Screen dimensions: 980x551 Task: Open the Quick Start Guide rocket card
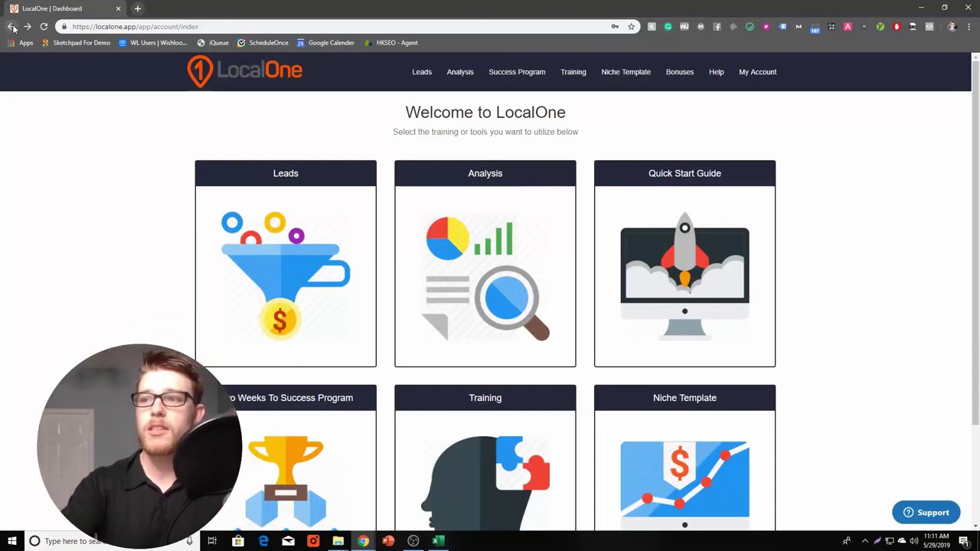pos(684,263)
